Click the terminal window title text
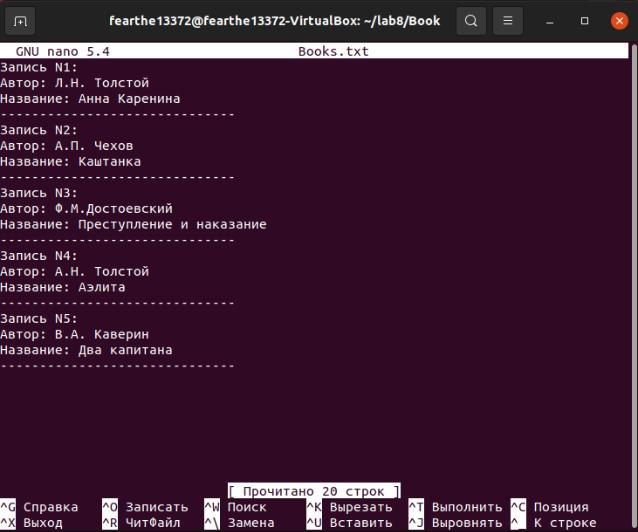The width and height of the screenshot is (638, 532). point(275,21)
